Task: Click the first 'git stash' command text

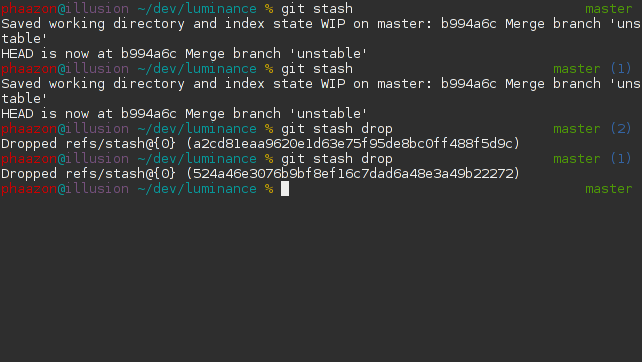Action: coord(317,9)
